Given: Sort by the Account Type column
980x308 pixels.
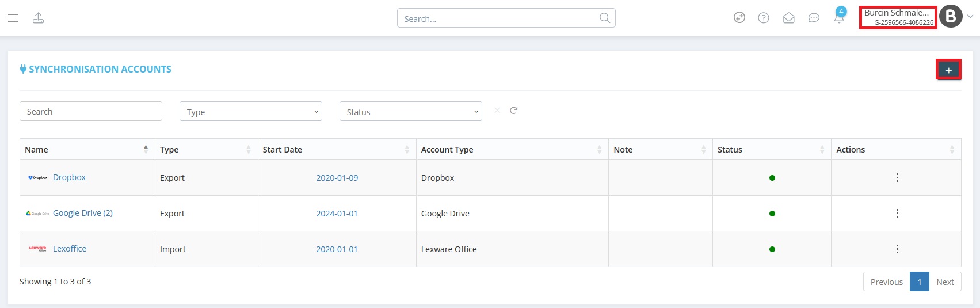Looking at the screenshot, I should [512, 149].
